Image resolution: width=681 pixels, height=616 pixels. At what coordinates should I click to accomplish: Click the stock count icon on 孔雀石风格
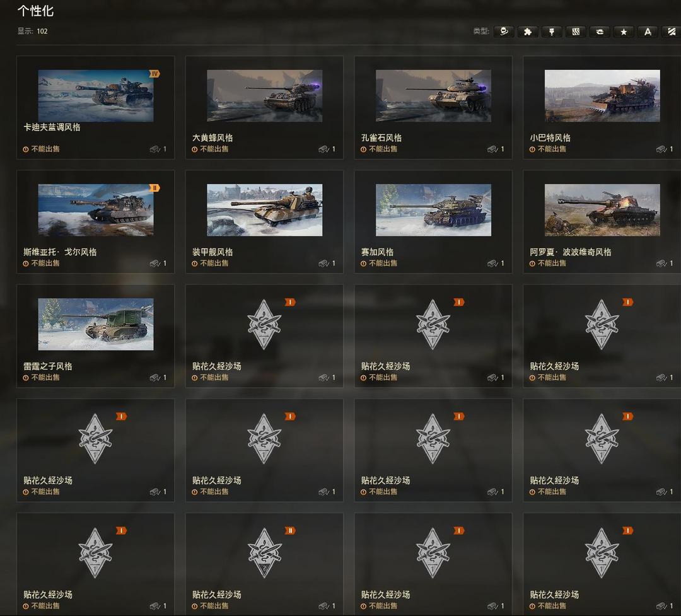click(x=492, y=149)
